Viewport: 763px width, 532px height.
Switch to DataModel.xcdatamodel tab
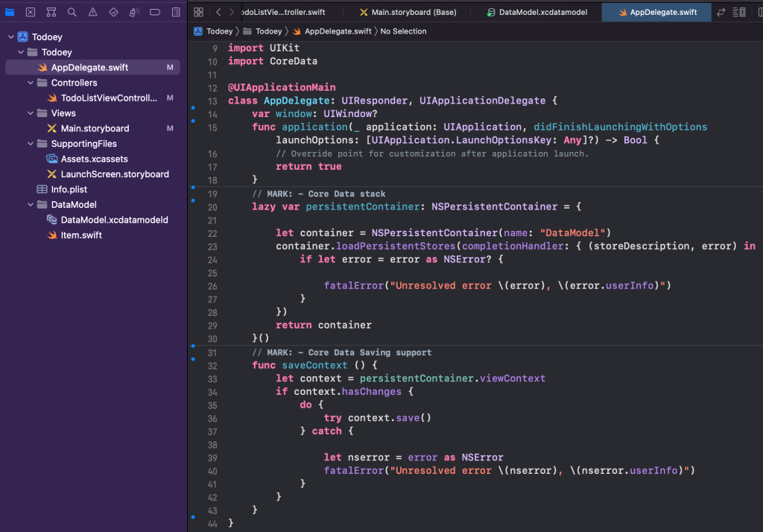click(x=539, y=12)
